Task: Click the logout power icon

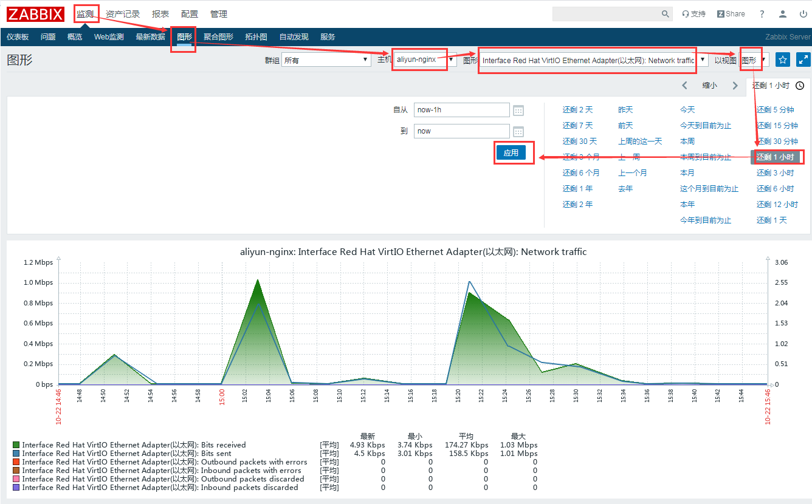Action: 803,14
